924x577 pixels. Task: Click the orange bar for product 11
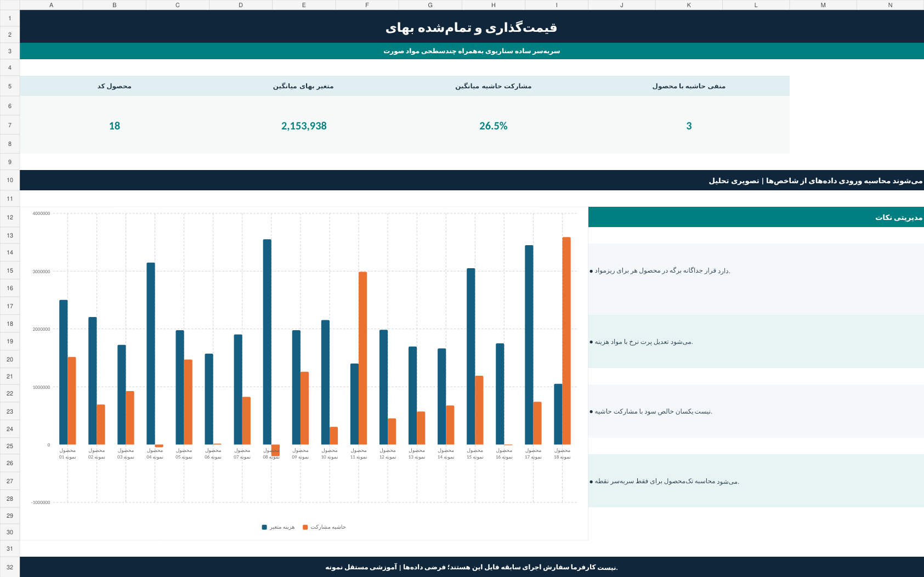tap(363, 358)
